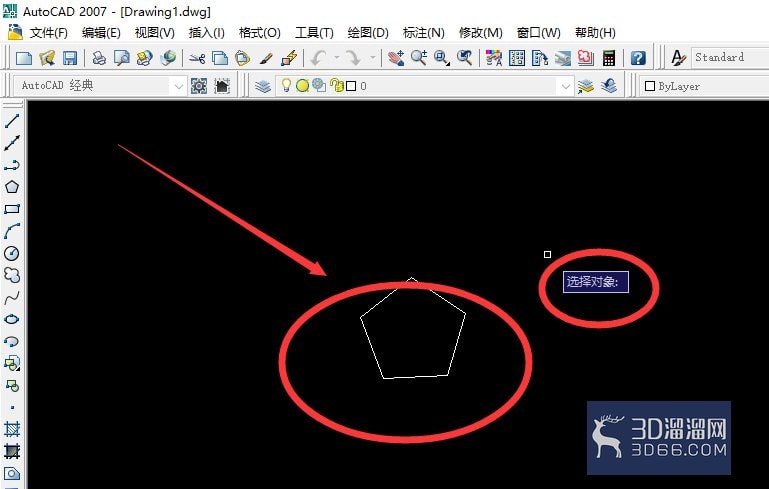Click layer 0 color square swatch
769x489 pixels.
(x=351, y=86)
